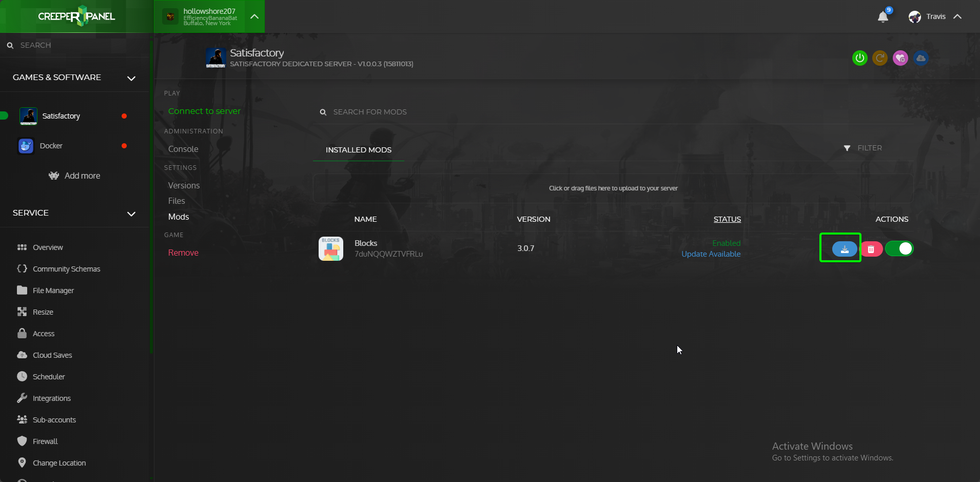980x482 pixels.
Task: Click the pink heart favorite icon
Action: (x=900, y=58)
